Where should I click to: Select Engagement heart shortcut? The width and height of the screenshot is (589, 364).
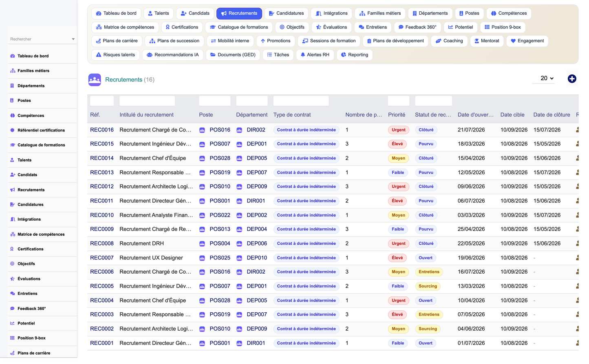[527, 41]
